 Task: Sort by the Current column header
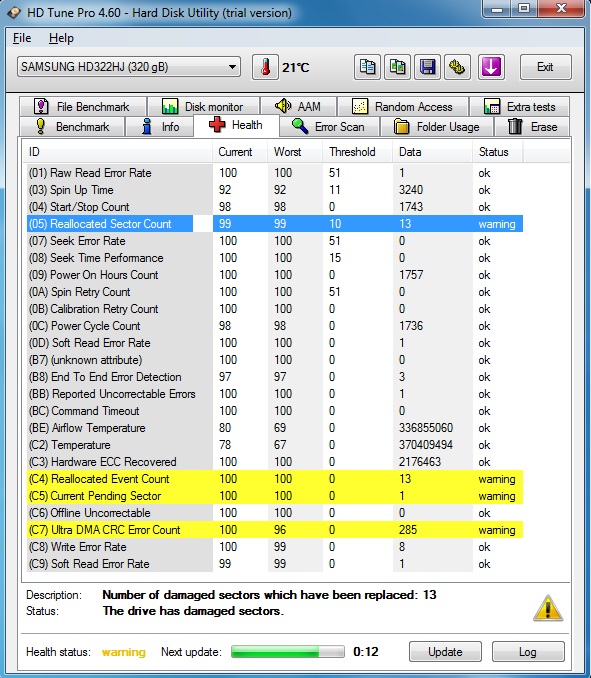tap(240, 152)
